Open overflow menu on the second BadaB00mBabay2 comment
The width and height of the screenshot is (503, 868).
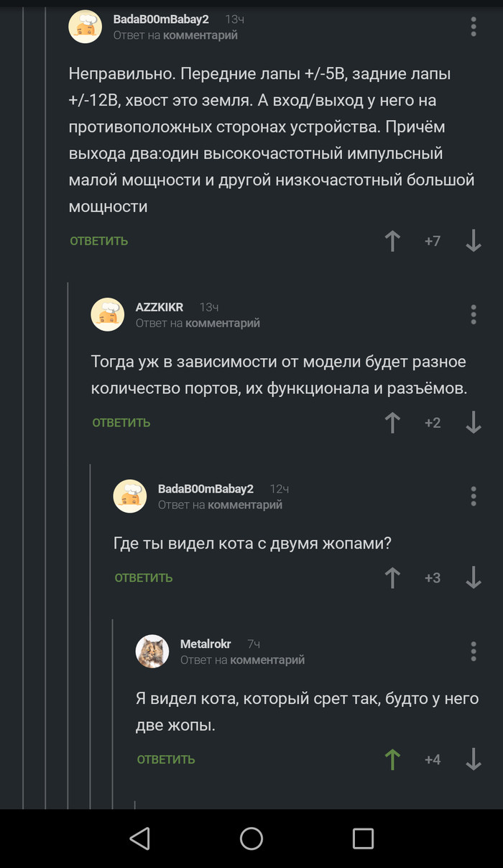474,495
